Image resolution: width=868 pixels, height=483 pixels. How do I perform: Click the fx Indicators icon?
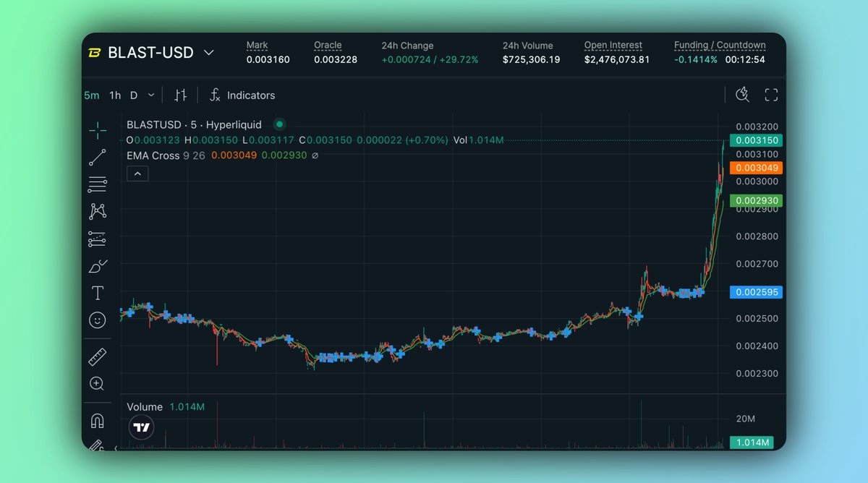point(215,95)
